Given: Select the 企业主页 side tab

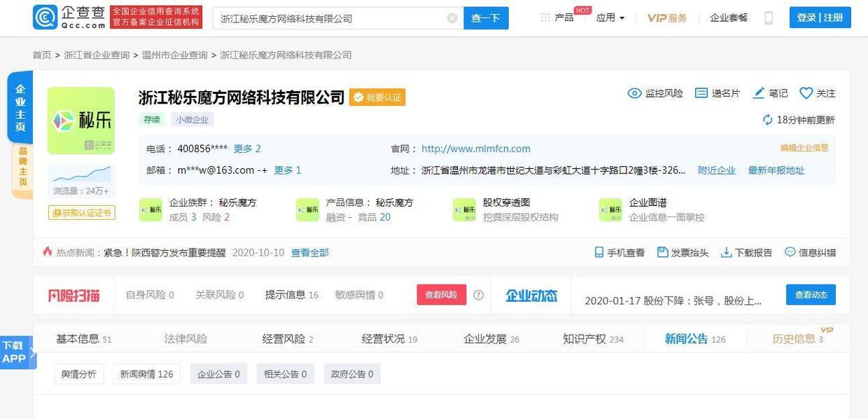Looking at the screenshot, I should 20,107.
